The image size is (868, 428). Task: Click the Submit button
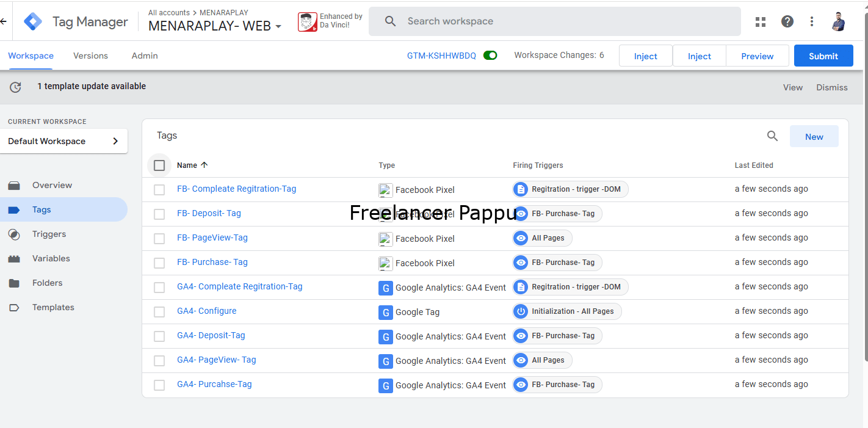[823, 56]
